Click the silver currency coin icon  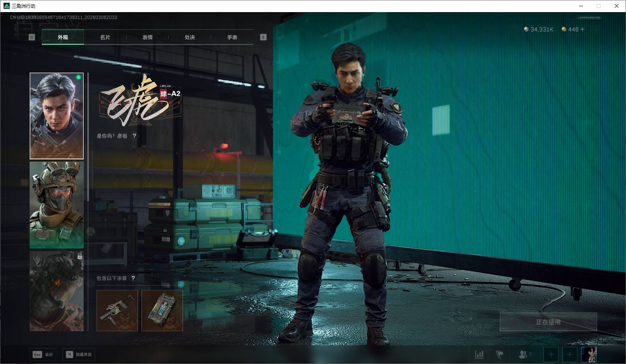point(526,29)
